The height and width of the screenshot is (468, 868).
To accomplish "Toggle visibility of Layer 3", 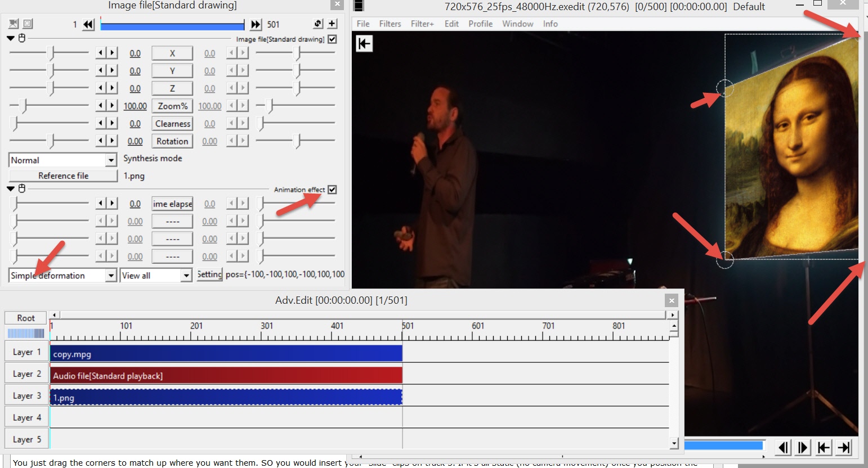I will (x=26, y=395).
